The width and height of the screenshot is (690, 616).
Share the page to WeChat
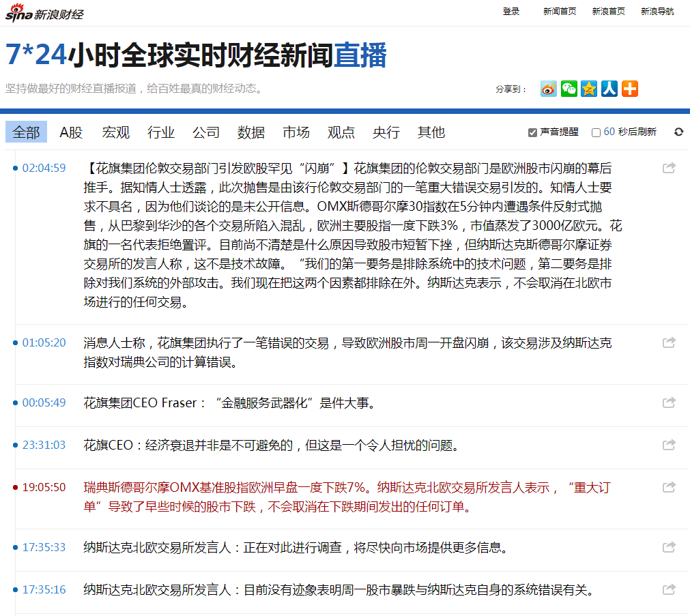pos(569,89)
